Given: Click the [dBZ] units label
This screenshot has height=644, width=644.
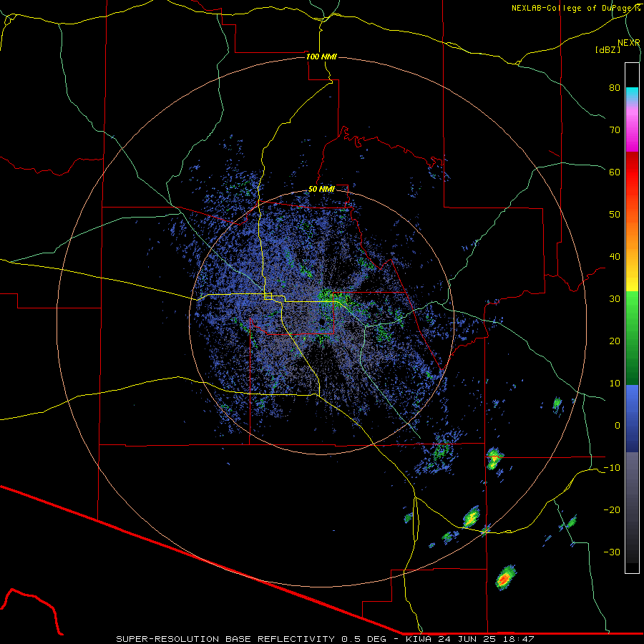Looking at the screenshot, I should tap(608, 49).
